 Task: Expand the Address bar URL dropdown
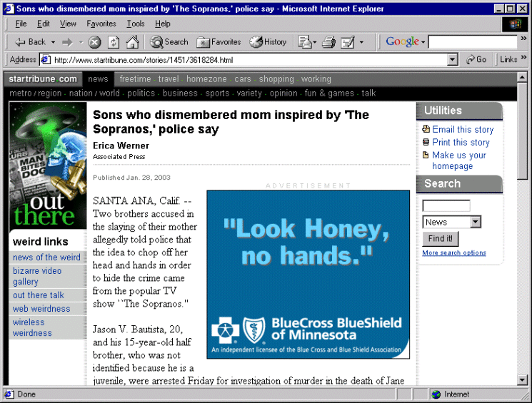pos(452,60)
